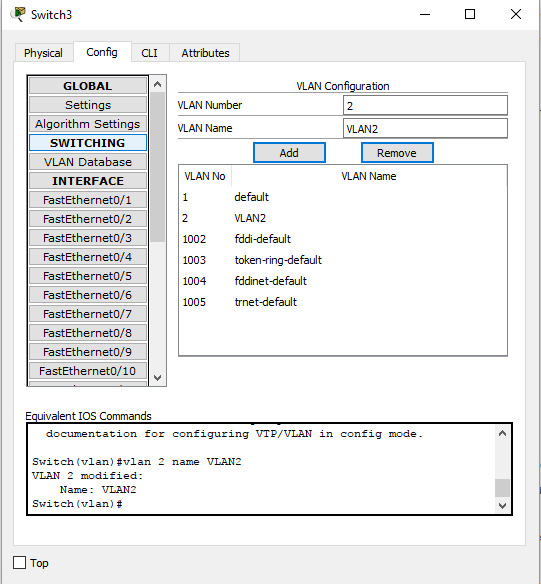
Task: Select the fddi-default row
Action: point(343,239)
